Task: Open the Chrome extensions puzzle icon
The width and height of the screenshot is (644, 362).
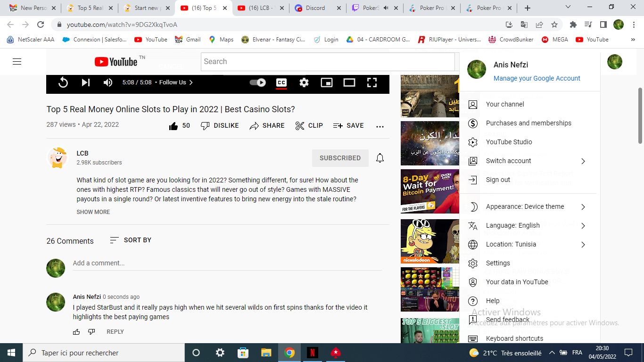Action: point(573,25)
